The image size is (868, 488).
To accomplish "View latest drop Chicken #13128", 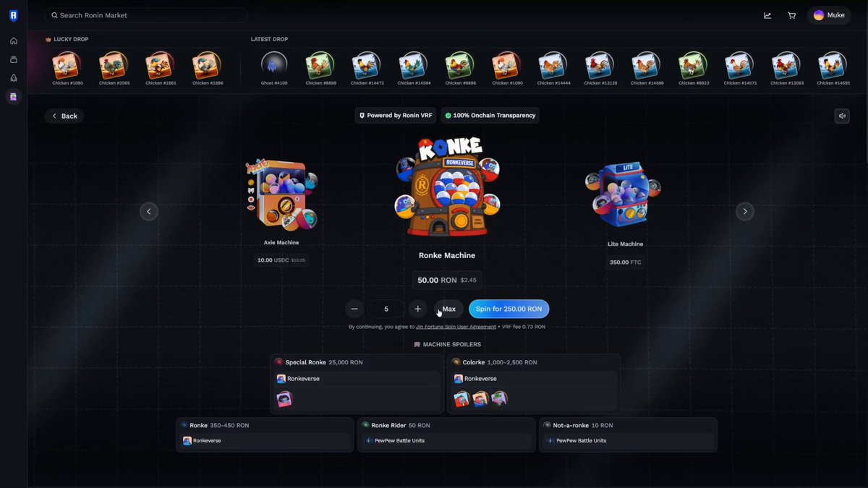I will click(600, 69).
